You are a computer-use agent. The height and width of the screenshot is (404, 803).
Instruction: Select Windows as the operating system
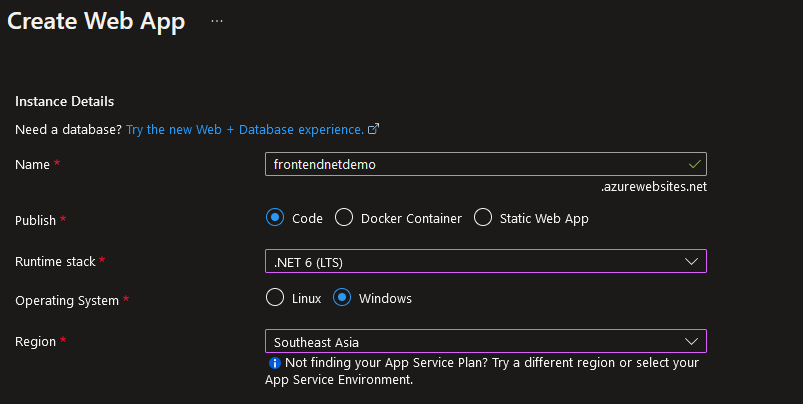tap(342, 297)
